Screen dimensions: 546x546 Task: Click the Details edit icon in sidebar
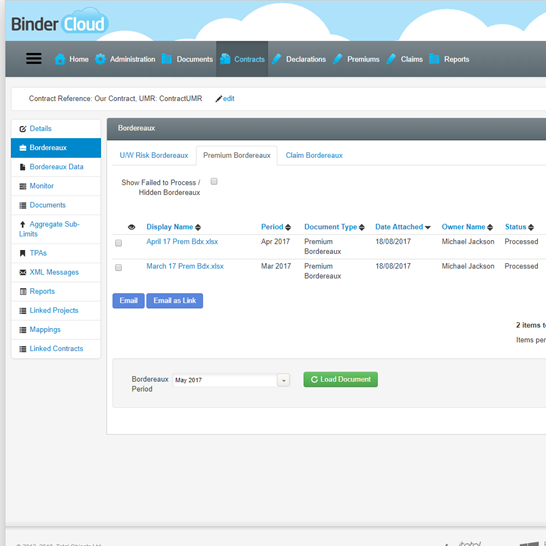pyautogui.click(x=23, y=129)
